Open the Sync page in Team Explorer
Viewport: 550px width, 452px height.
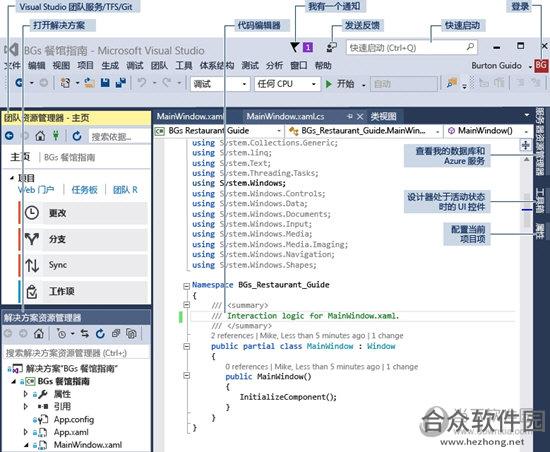(86, 265)
